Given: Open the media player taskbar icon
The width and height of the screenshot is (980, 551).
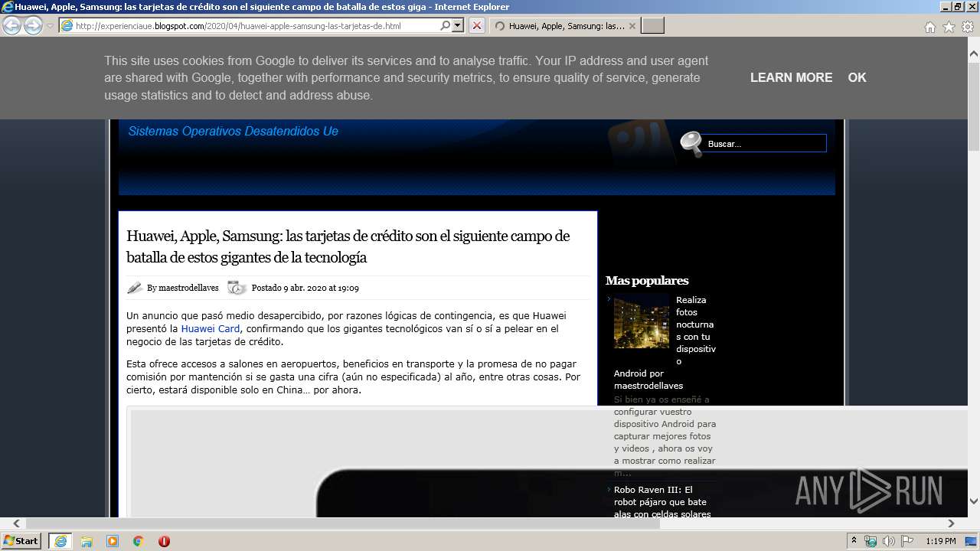Looking at the screenshot, I should [x=113, y=541].
